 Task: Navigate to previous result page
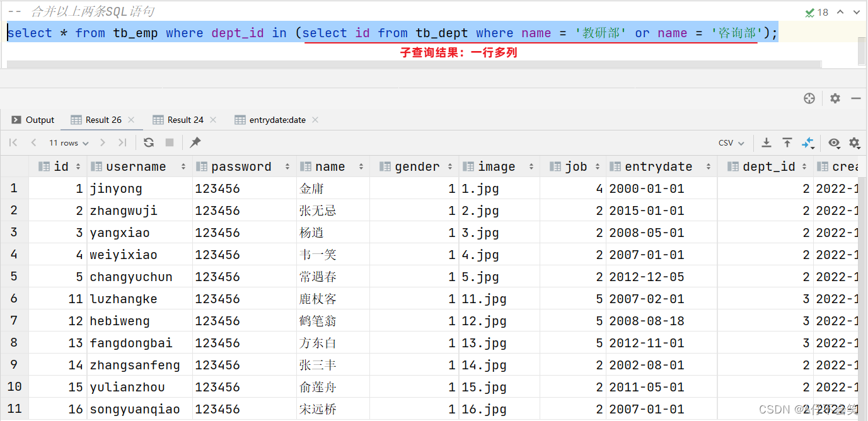point(33,142)
